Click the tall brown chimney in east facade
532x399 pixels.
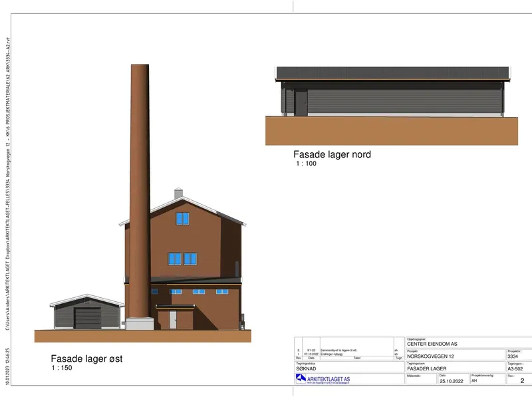tap(140, 191)
